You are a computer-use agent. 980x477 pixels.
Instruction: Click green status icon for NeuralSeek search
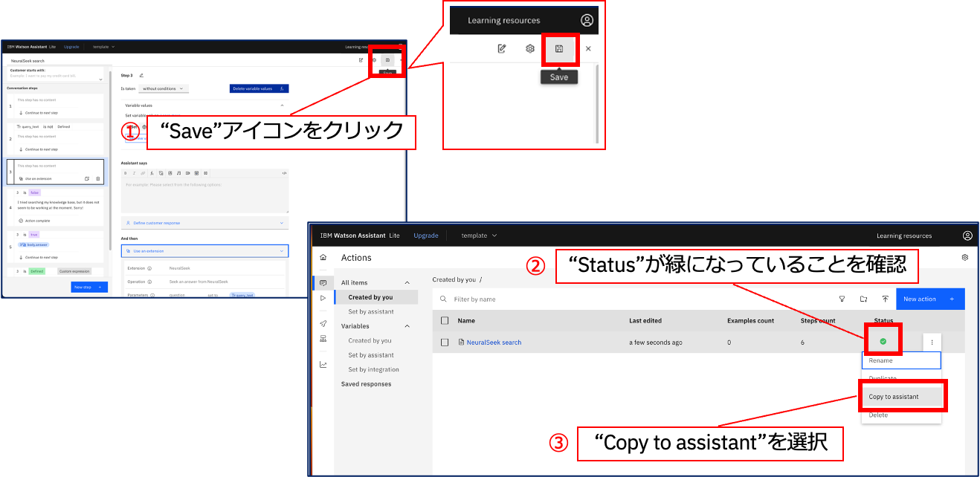coord(883,341)
